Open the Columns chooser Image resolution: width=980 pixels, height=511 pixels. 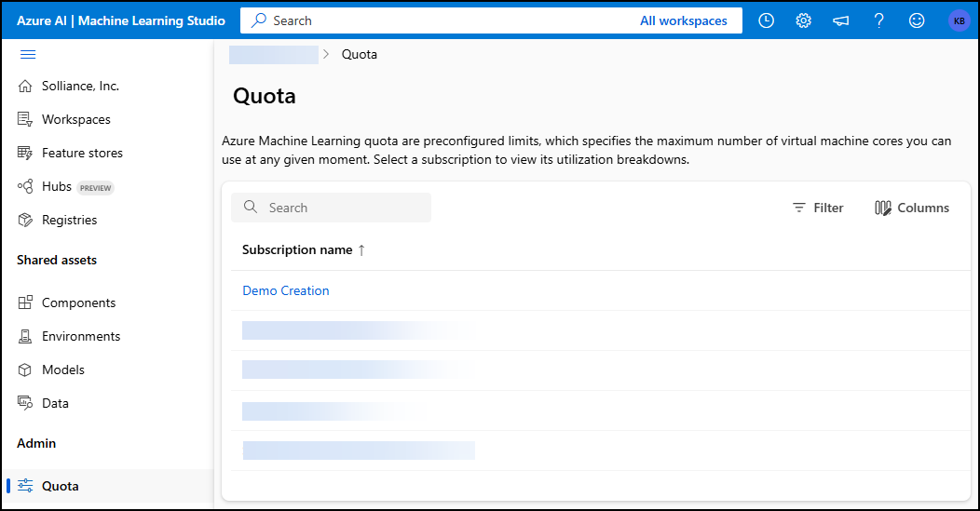911,208
